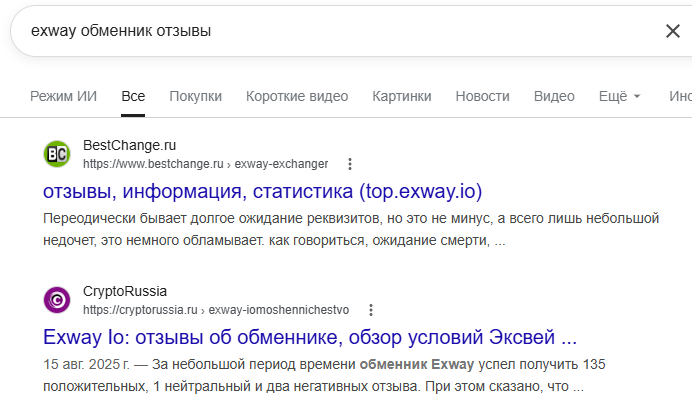692x397 pixels.
Task: Click the CryptoRussia favicon icon
Action: pos(57,300)
